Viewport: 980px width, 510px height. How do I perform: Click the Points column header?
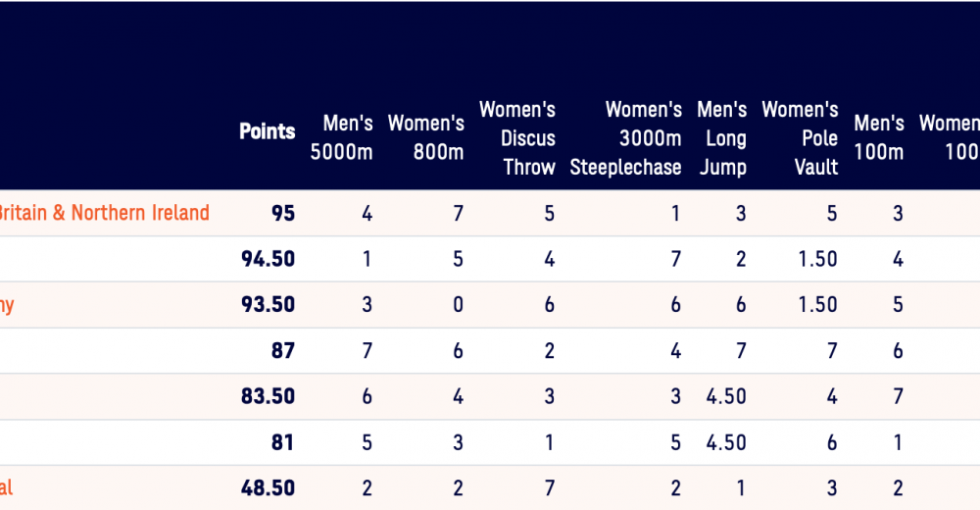coord(267,131)
